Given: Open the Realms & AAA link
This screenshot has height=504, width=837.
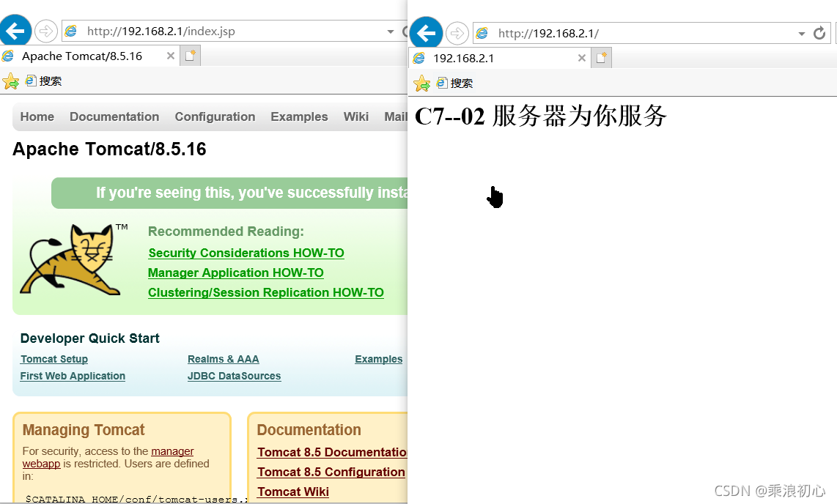Looking at the screenshot, I should (223, 359).
